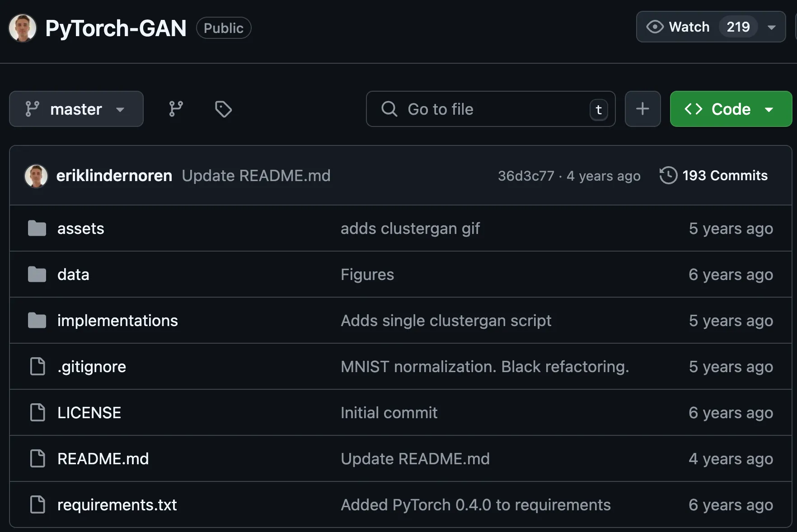The height and width of the screenshot is (532, 797).
Task: Open the data folder
Action: pyautogui.click(x=73, y=275)
